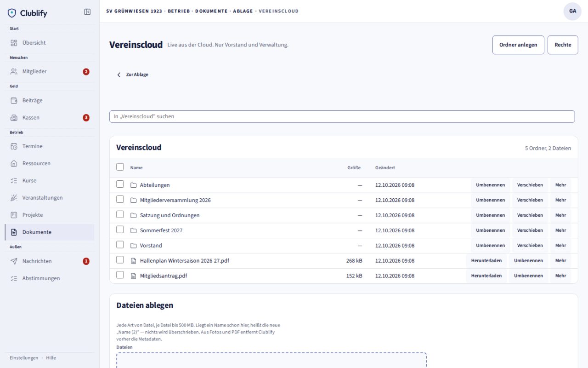Open Veranstaltungen party icon
Image resolution: width=588 pixels, height=368 pixels.
click(14, 198)
